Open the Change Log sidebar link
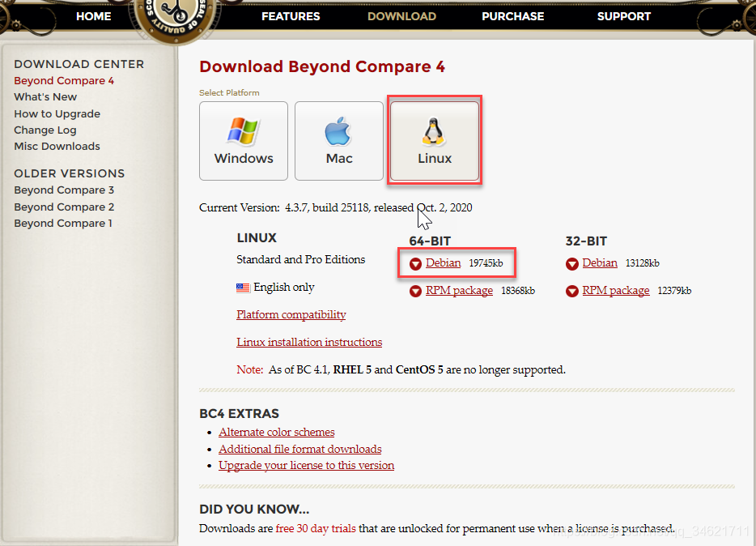The image size is (756, 546). click(x=45, y=130)
